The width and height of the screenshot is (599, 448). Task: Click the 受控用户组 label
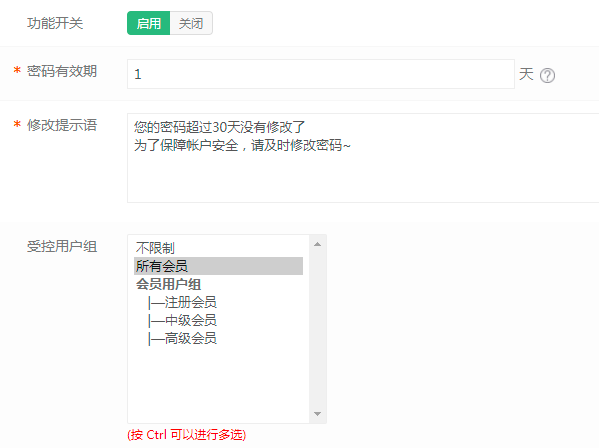click(x=62, y=247)
